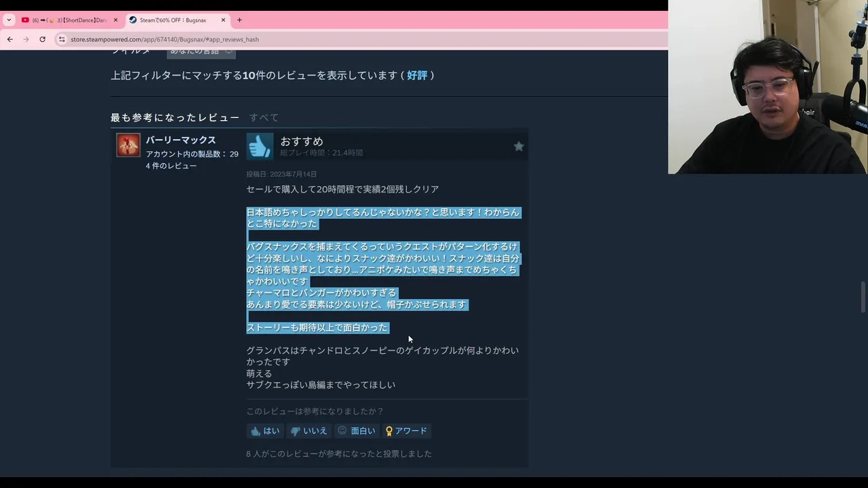View site information icon in address bar
Screen dimensions: 868x488
click(x=62, y=39)
